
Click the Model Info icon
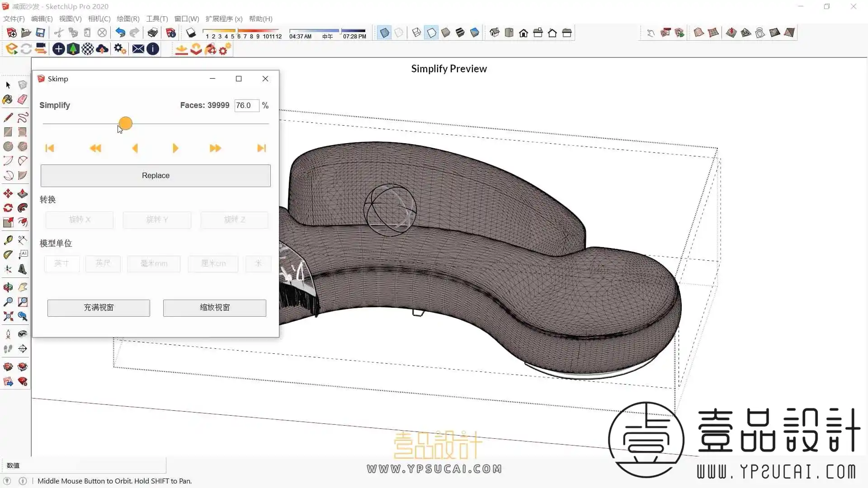click(x=171, y=33)
